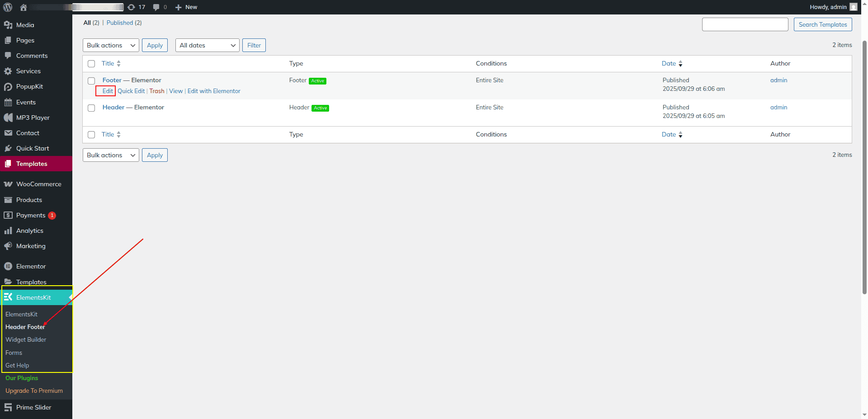Open the top Bulk actions dropdown

[x=111, y=46]
